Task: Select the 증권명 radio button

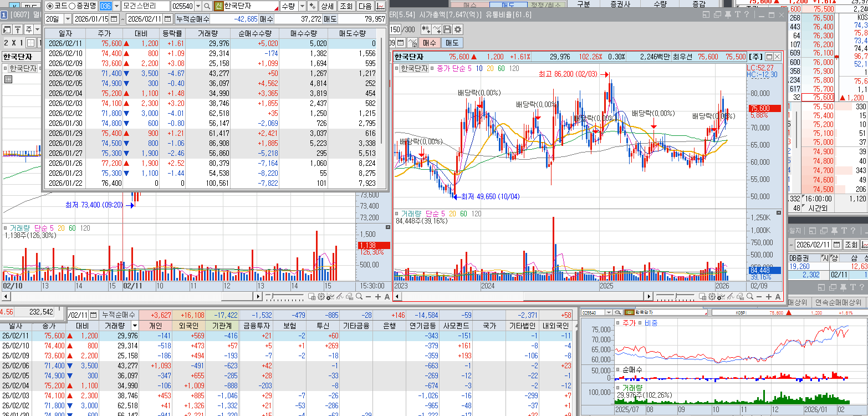Action: tap(72, 6)
